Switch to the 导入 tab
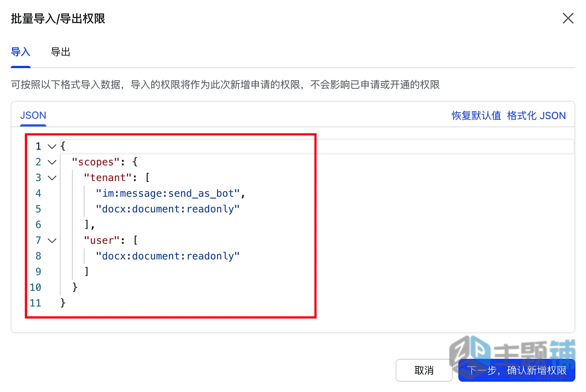 pyautogui.click(x=21, y=52)
